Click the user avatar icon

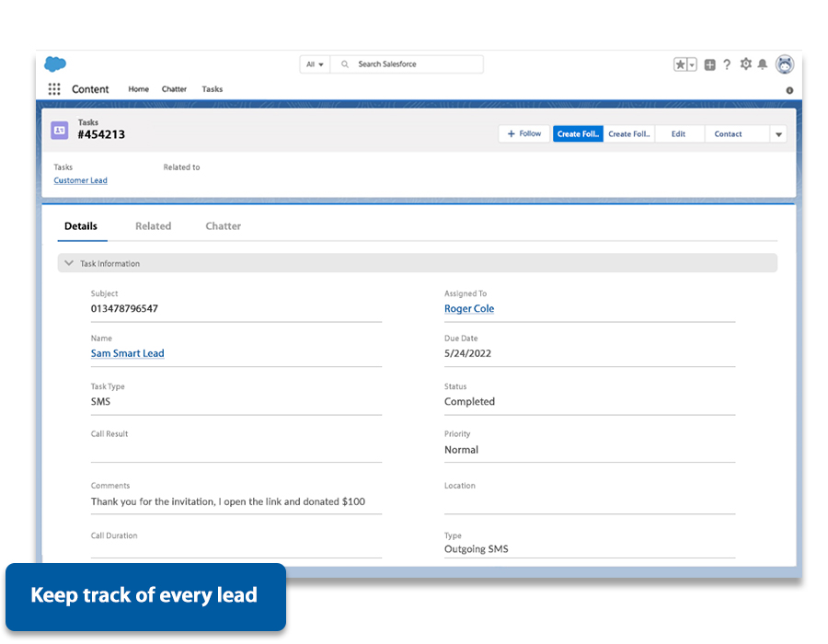(x=785, y=64)
